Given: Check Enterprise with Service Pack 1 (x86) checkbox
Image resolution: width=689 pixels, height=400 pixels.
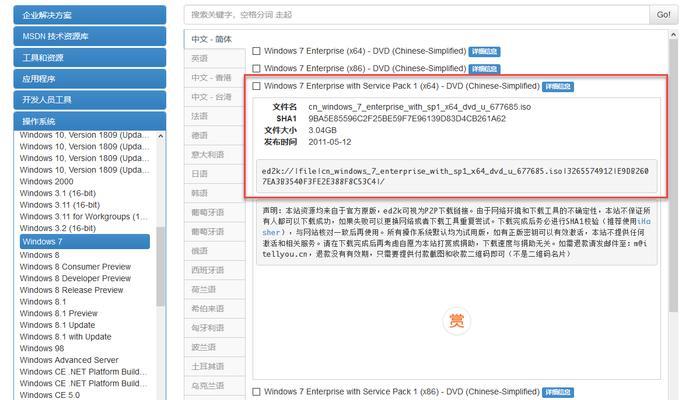Looking at the screenshot, I should pos(256,392).
